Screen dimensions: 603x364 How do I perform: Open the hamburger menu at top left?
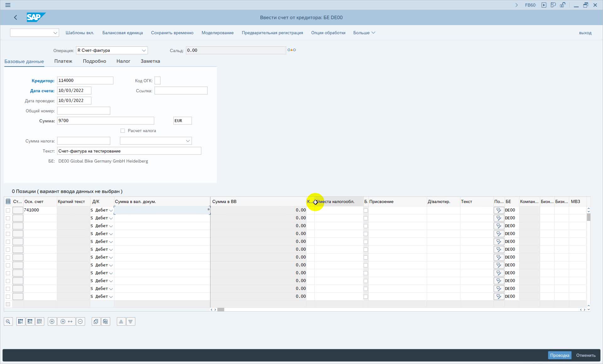point(8,5)
